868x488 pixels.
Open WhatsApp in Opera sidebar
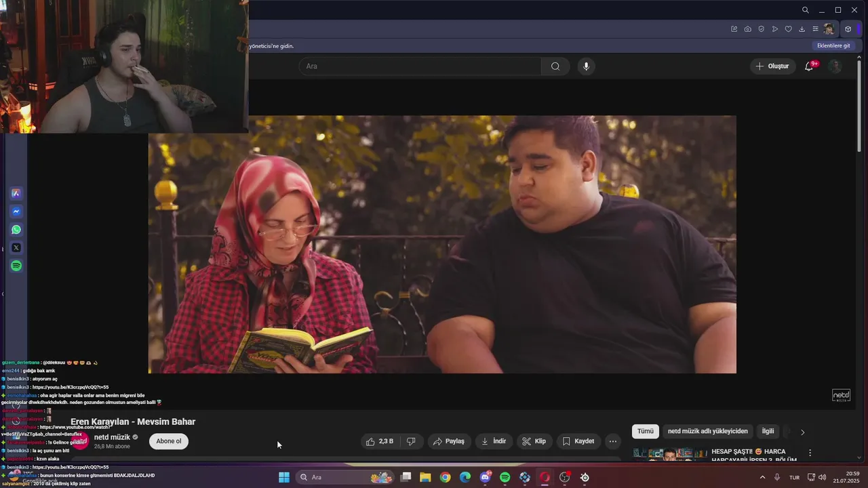pos(16,230)
